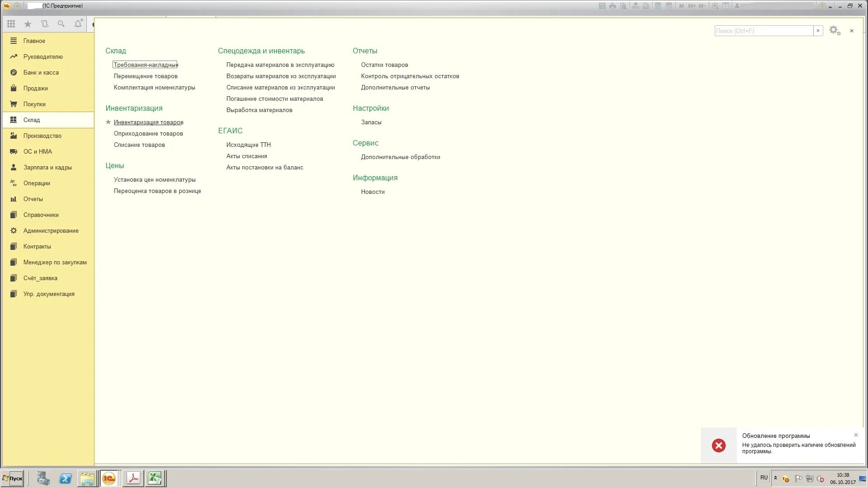This screenshot has width=868, height=488.
Task: Open navigation settings gear icon
Action: (834, 31)
